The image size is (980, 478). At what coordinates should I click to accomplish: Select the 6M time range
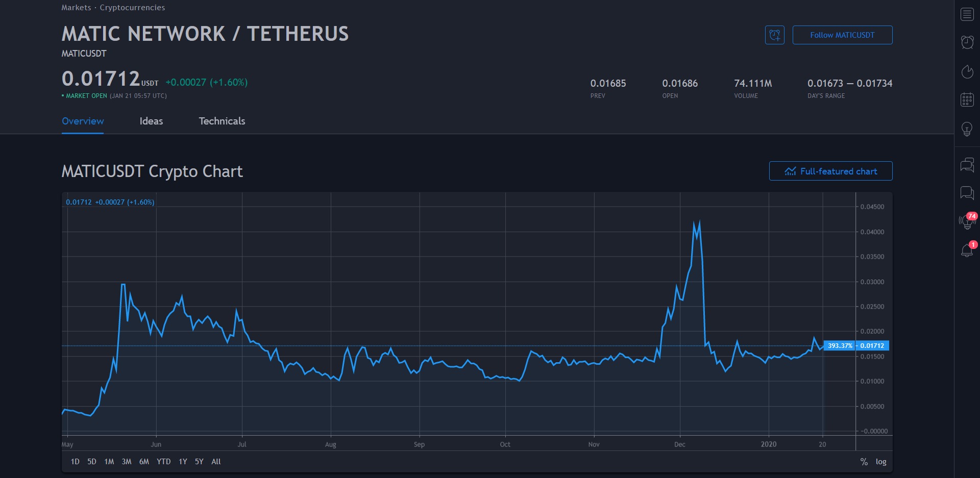(x=144, y=462)
